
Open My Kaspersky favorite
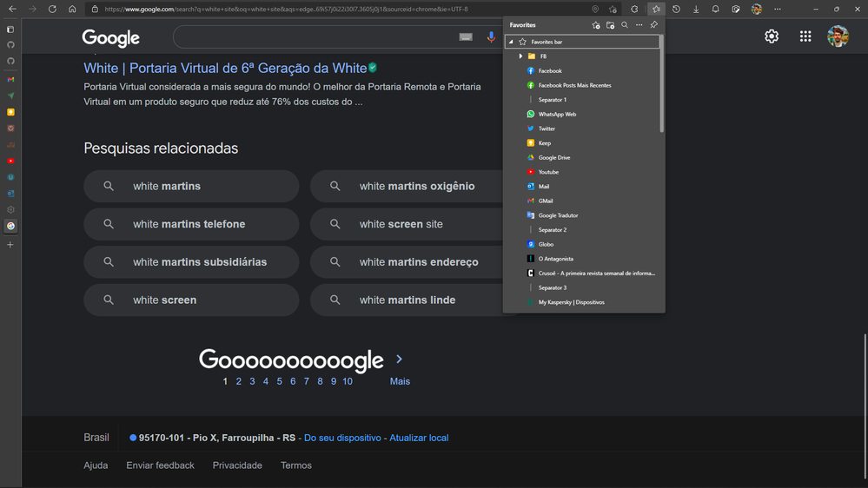(582, 302)
